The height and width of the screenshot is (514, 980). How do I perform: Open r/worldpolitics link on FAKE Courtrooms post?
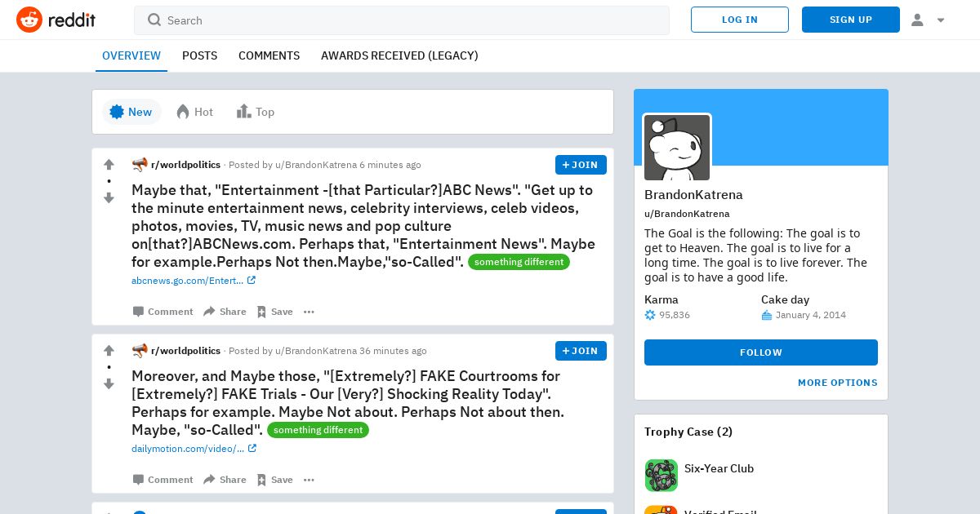coord(185,351)
